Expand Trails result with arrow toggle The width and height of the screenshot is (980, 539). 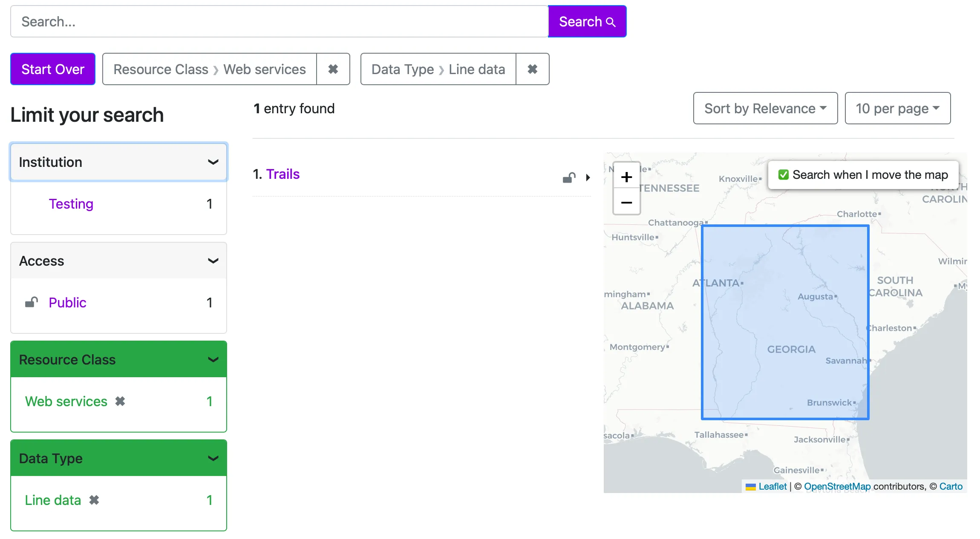(x=588, y=178)
